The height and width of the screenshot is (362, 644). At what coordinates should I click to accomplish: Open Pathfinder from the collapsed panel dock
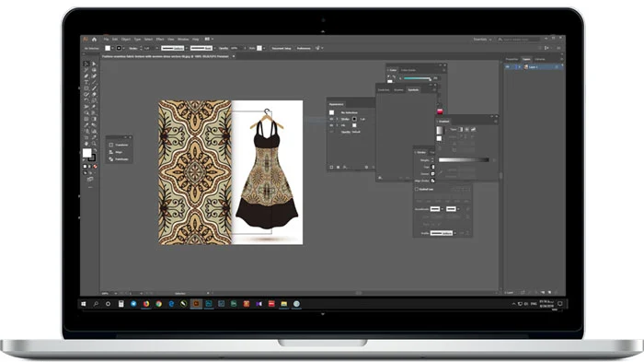pyautogui.click(x=119, y=158)
